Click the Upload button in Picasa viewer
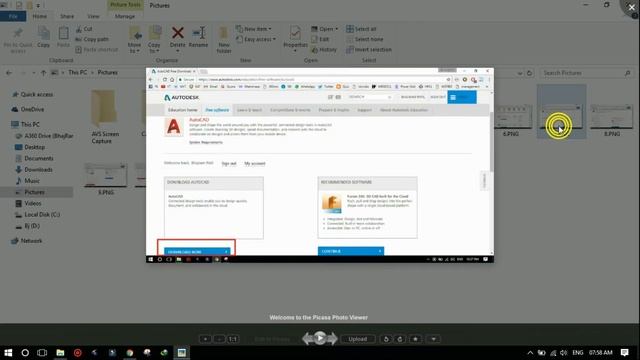 pyautogui.click(x=358, y=339)
